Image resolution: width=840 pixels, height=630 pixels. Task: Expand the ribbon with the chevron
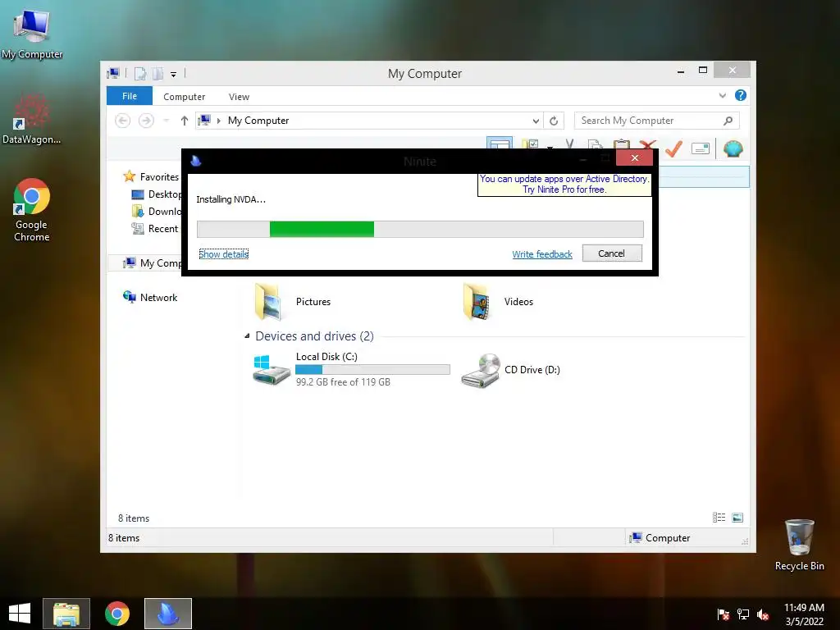[x=722, y=96]
